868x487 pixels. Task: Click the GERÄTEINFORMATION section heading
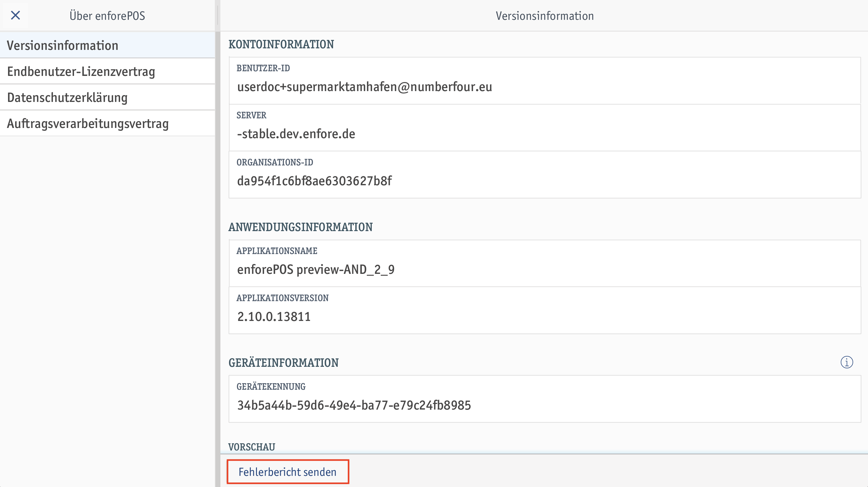click(x=283, y=362)
